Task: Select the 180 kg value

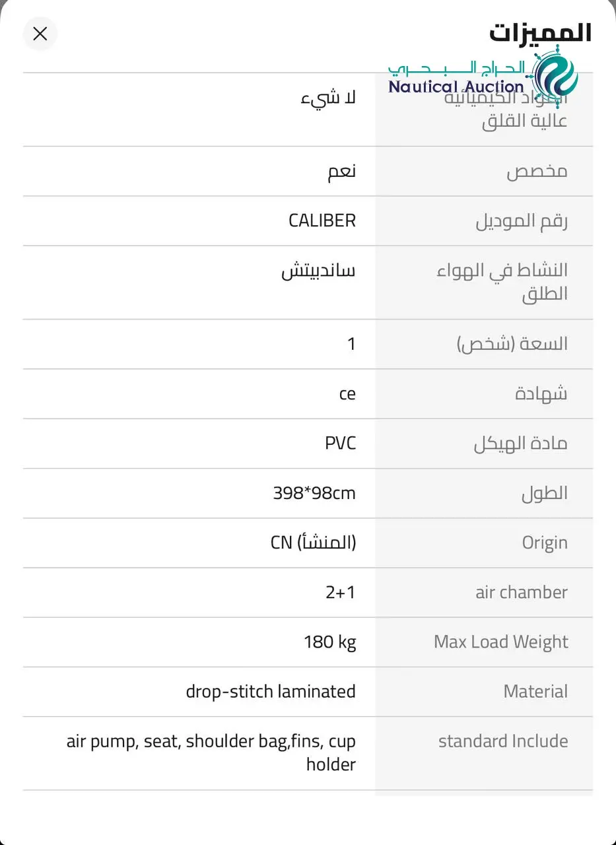Action: [330, 642]
